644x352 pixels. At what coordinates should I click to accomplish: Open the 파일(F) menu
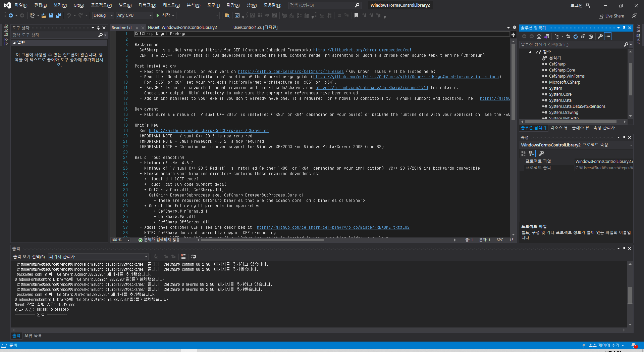point(21,5)
